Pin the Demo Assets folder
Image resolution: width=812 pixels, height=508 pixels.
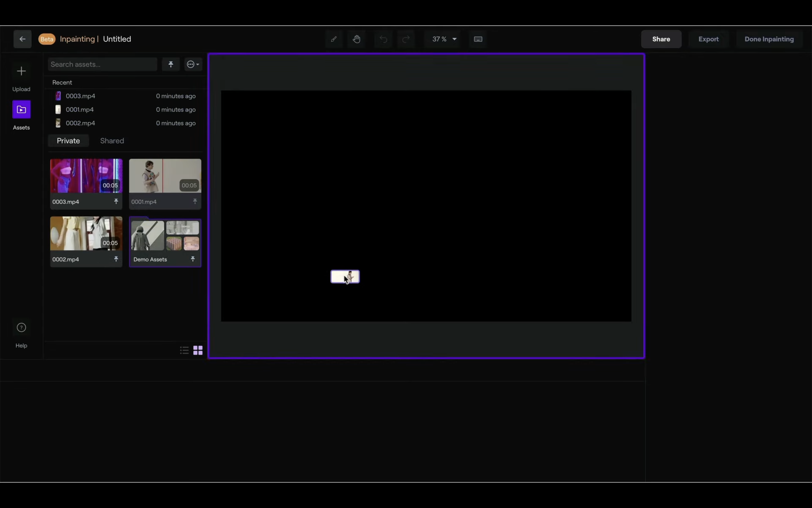coord(193,259)
